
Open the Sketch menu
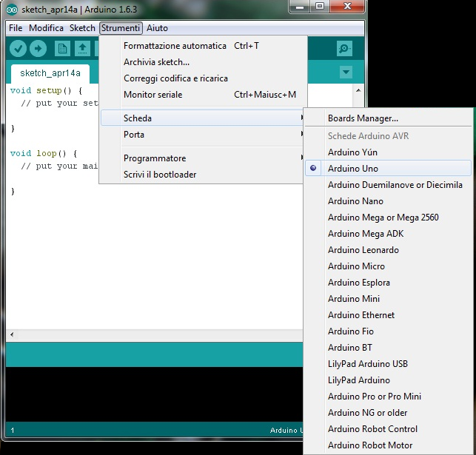click(x=82, y=28)
